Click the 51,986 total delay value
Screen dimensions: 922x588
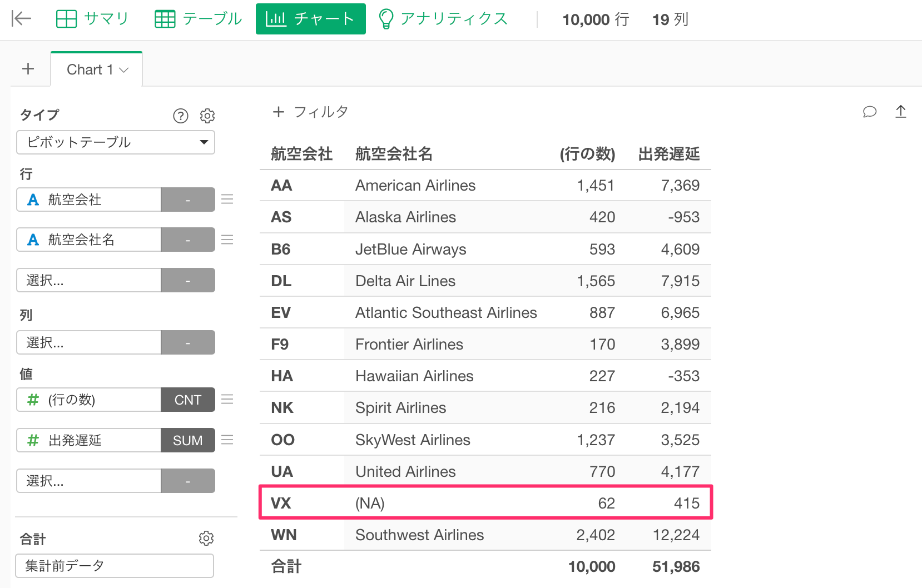click(676, 566)
